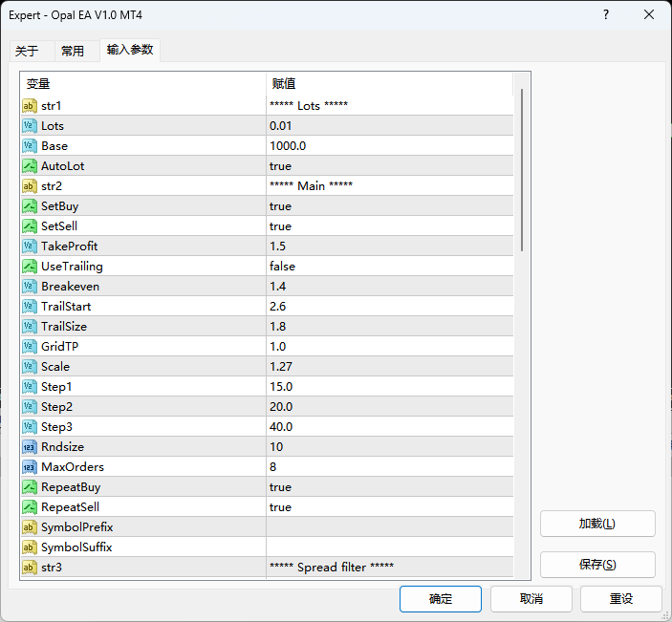Viewport: 672px width, 622px height.
Task: Click the boolean icon next to UseTrailing
Action: [30, 267]
